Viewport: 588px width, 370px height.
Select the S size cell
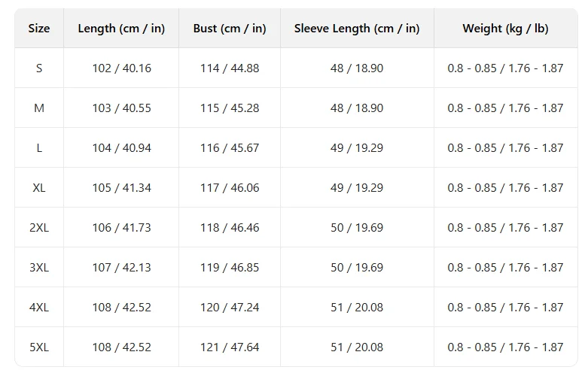pos(39,68)
